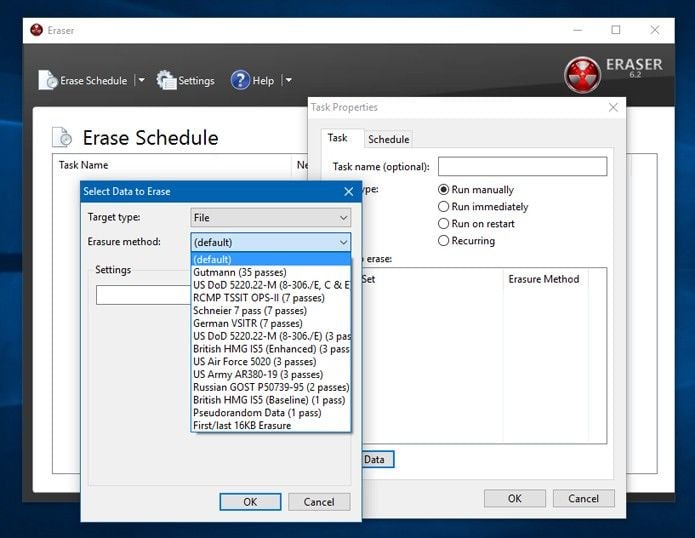Choose First/last 16KB Erasure

pos(271,425)
